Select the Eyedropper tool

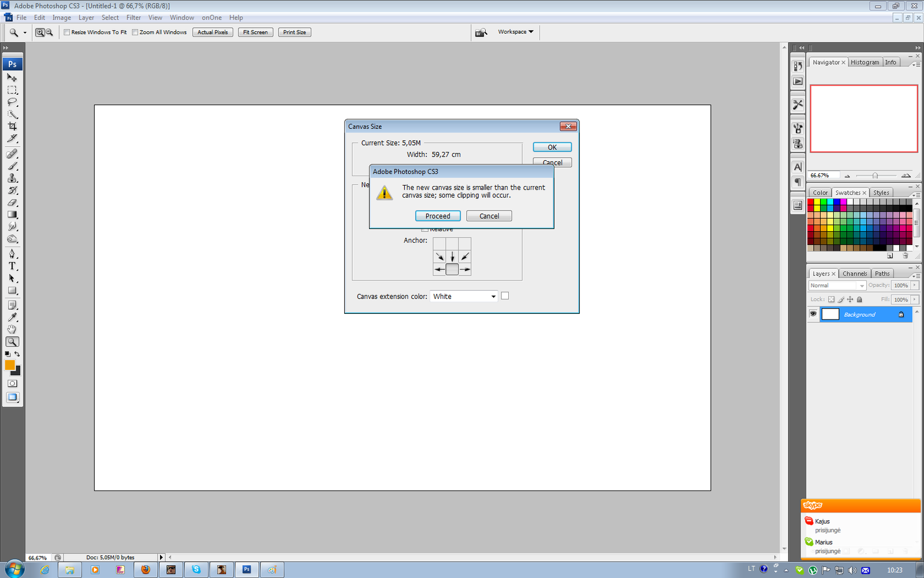(x=12, y=317)
